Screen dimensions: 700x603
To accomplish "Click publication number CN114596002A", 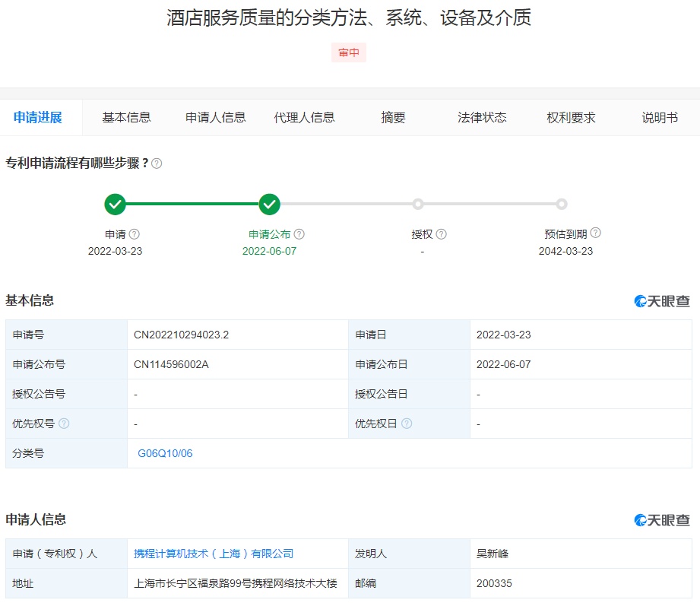I will (x=172, y=364).
